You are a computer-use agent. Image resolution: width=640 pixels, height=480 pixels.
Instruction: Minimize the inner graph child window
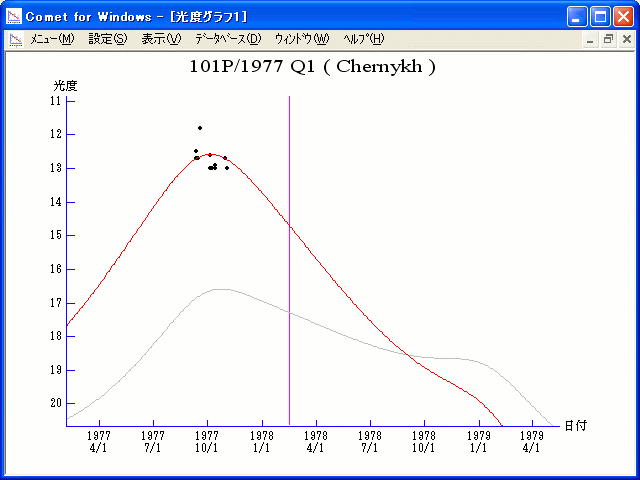click(x=591, y=39)
